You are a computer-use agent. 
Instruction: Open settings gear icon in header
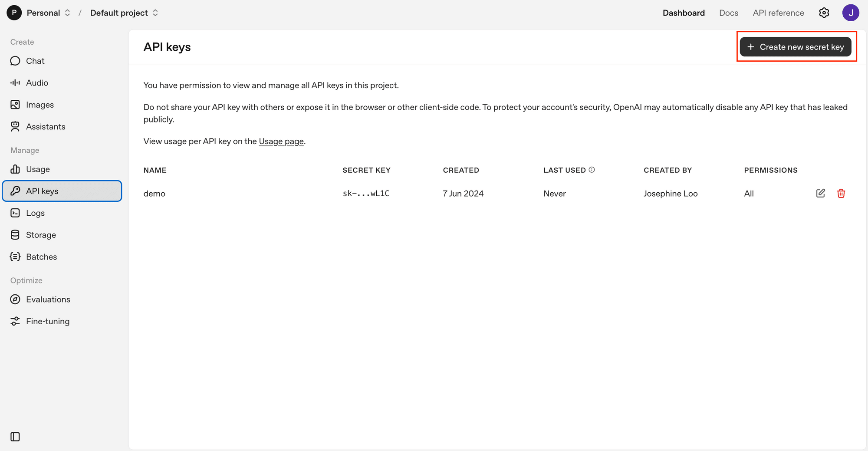pos(824,13)
